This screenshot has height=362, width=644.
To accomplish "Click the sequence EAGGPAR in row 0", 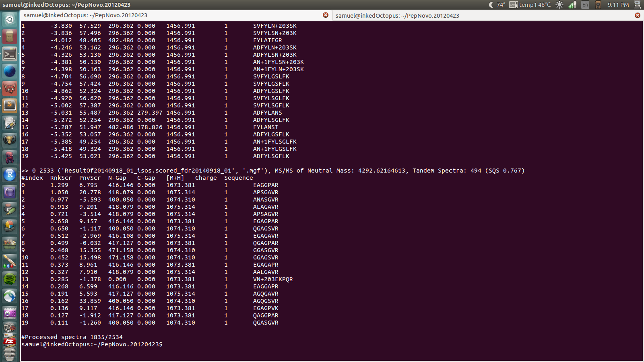I will [x=266, y=185].
